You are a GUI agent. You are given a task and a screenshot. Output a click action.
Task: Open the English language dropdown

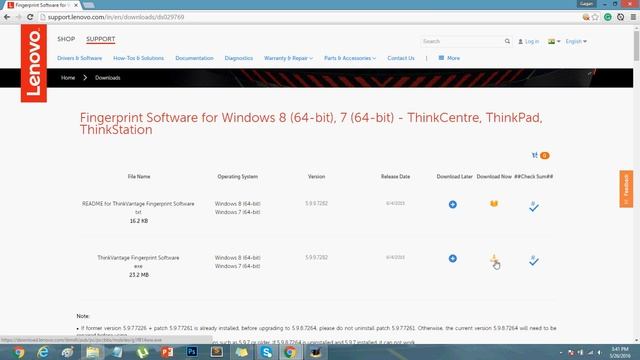coord(576,41)
